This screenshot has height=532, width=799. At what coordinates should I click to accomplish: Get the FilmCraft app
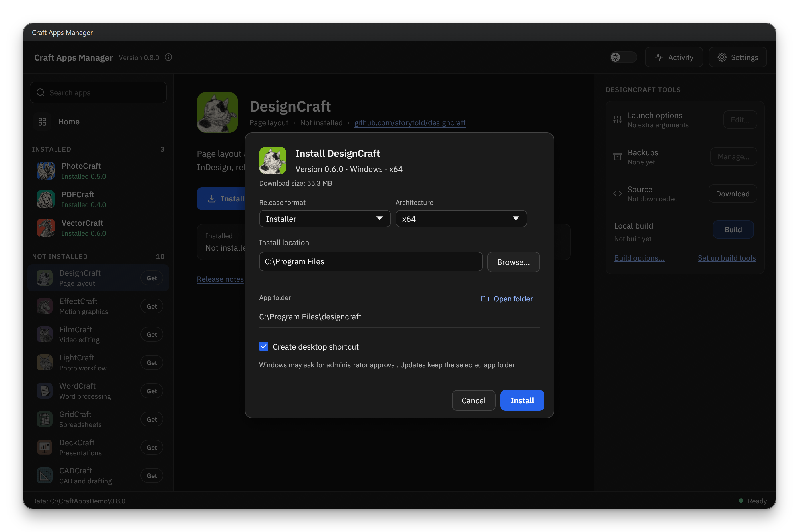click(152, 334)
